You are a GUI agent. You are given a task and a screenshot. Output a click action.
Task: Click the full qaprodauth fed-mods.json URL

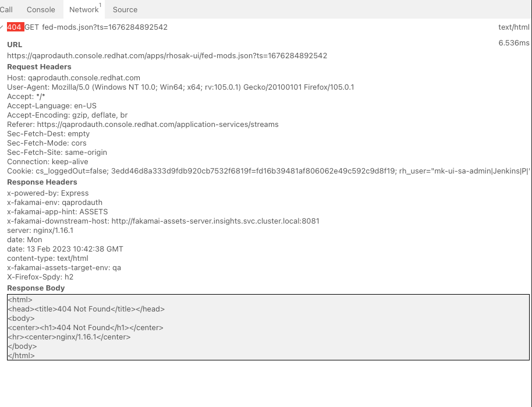pos(167,56)
